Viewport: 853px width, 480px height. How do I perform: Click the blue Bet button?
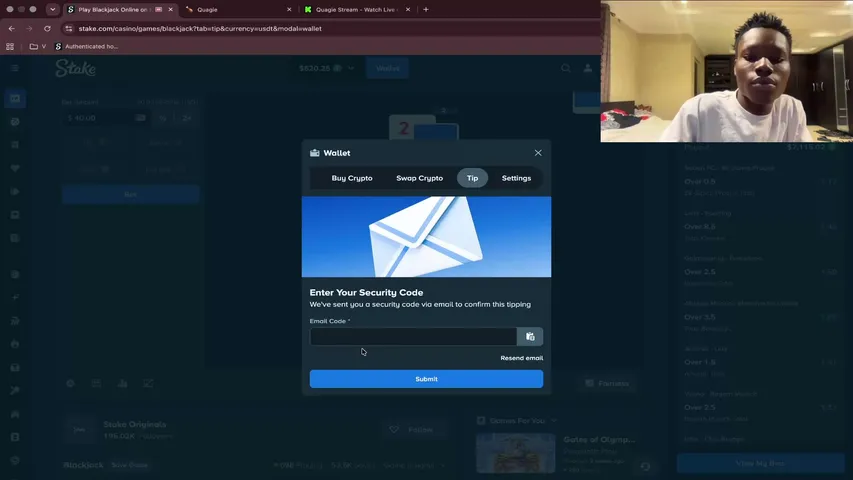click(131, 194)
